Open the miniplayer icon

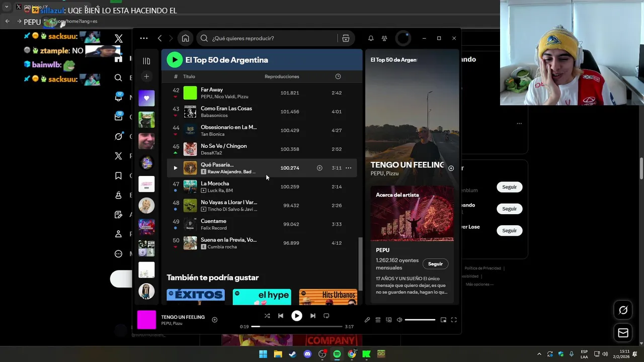tap(443, 320)
